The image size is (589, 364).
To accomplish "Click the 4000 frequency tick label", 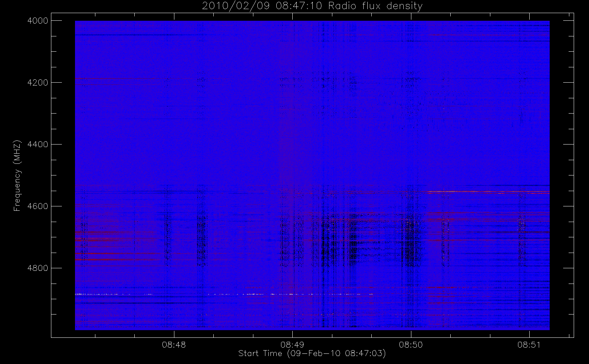I will pyautogui.click(x=38, y=21).
